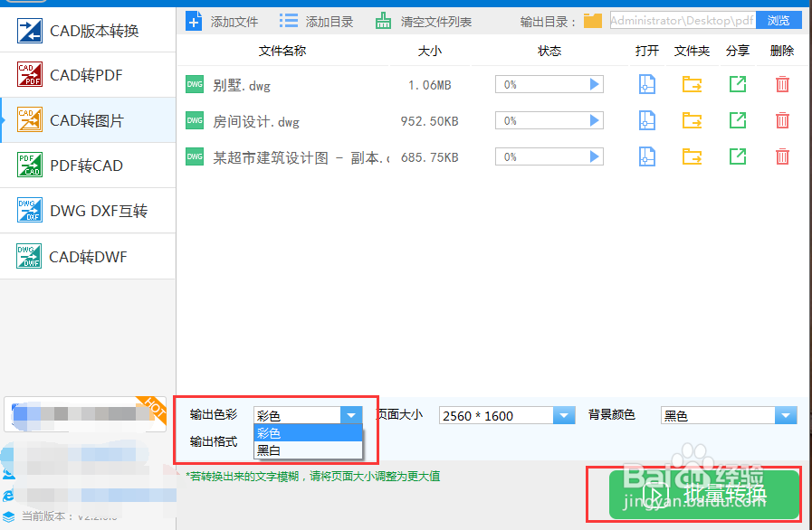Click the 清空文件列表 clear list icon

point(385,20)
